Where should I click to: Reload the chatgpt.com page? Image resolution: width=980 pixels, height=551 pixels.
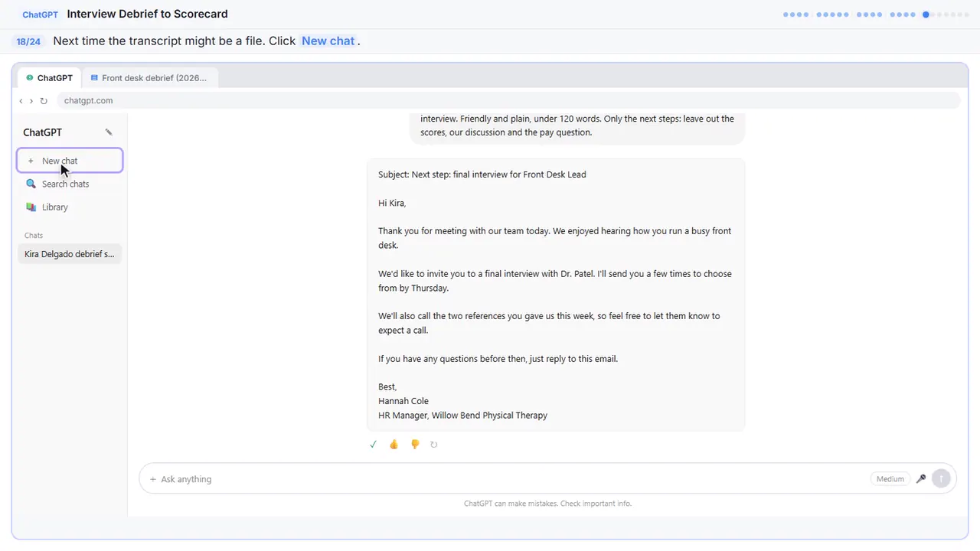[x=44, y=101]
